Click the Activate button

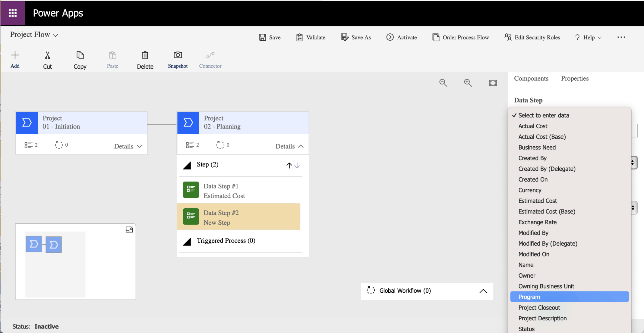tap(402, 37)
